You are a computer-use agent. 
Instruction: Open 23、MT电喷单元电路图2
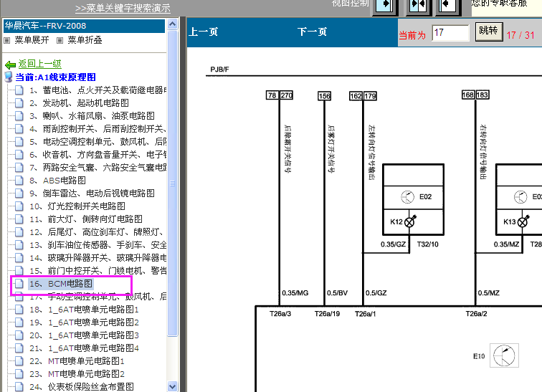77,373
